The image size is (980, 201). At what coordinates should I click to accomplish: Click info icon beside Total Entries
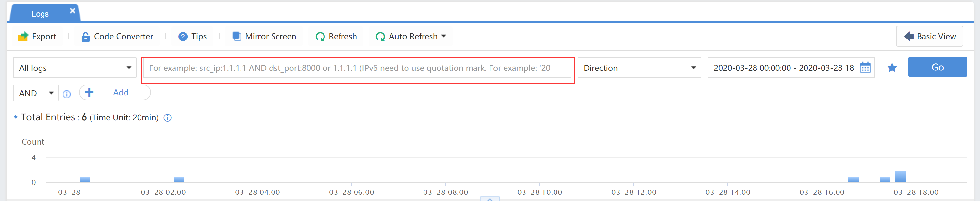click(167, 118)
